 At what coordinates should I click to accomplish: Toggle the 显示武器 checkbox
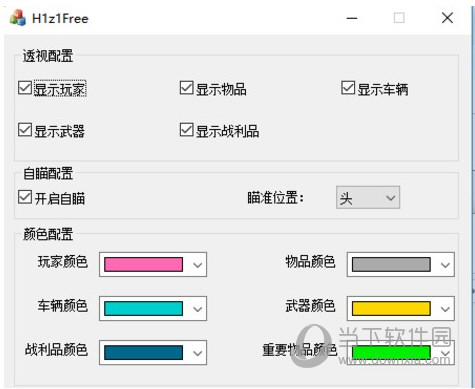coord(25,130)
